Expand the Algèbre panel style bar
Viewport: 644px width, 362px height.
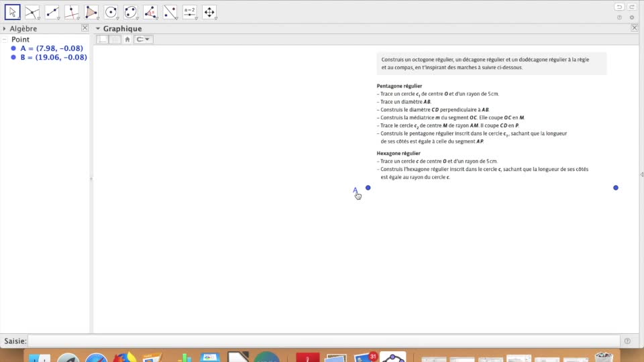[x=4, y=29]
